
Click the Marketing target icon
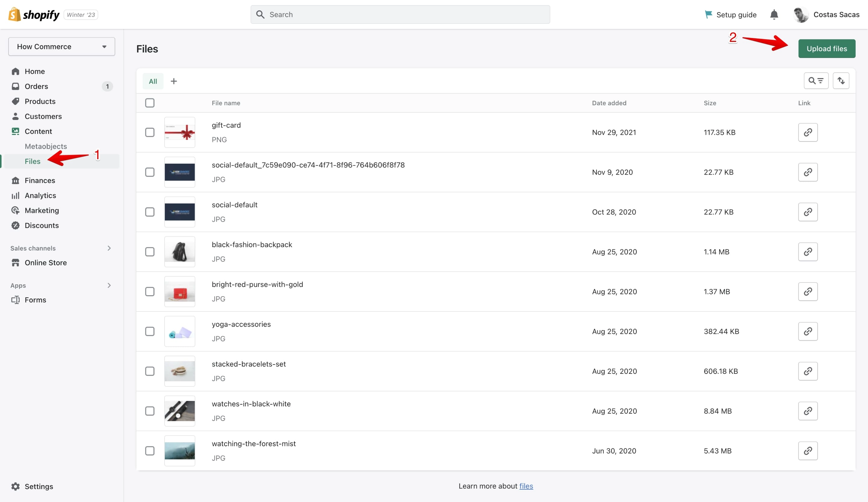point(15,210)
